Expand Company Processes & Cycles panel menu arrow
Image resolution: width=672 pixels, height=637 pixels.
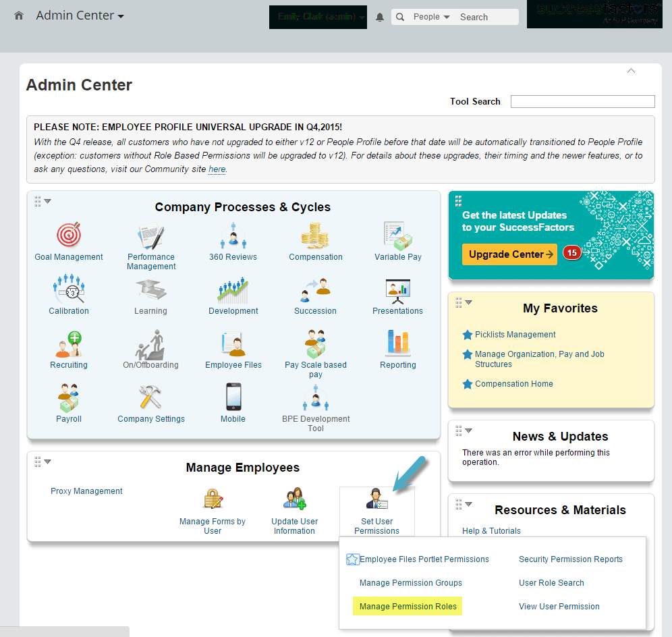click(48, 201)
